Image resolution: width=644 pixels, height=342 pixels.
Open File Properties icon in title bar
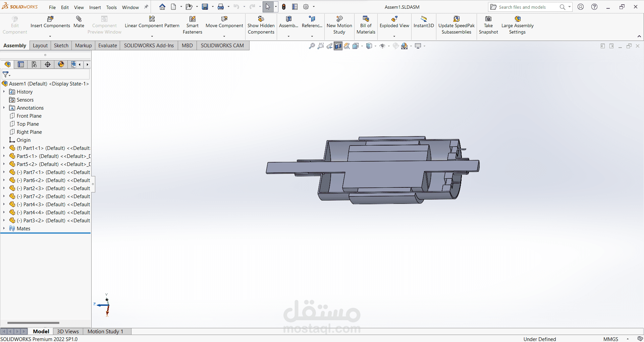click(295, 7)
